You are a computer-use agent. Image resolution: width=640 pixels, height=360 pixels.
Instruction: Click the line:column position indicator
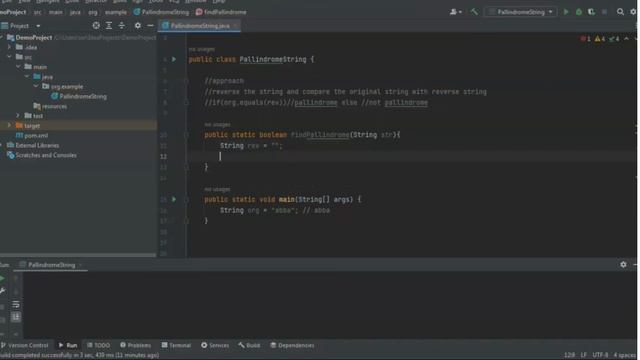(569, 355)
